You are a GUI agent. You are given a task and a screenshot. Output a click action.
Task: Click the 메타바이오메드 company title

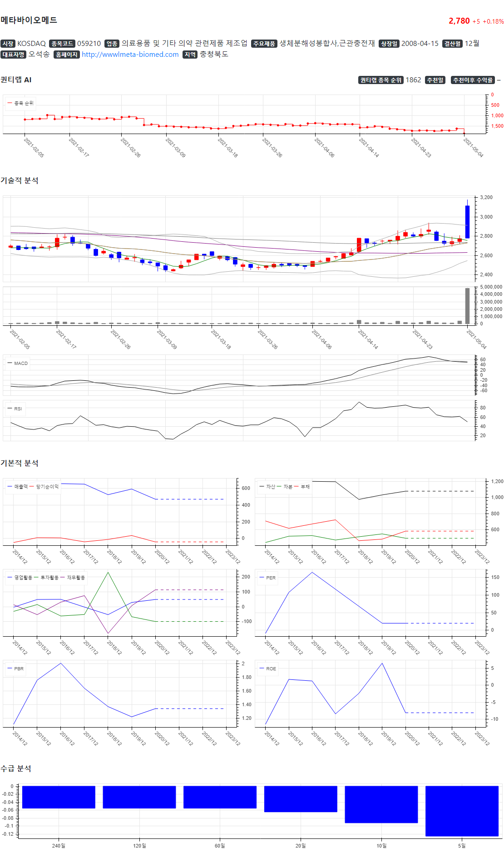29,20
